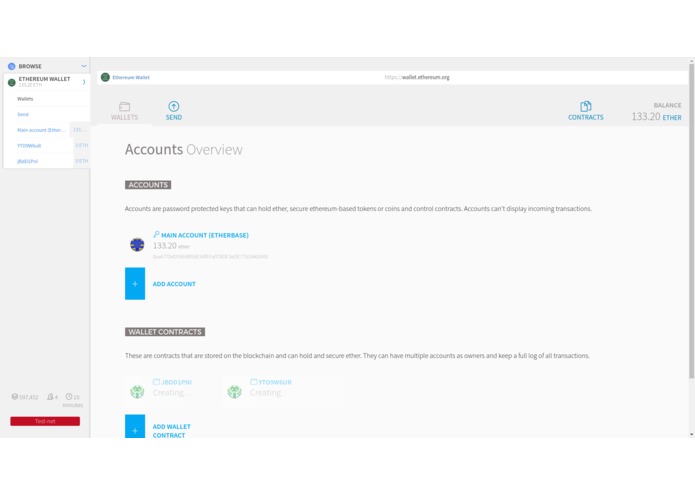Click the scrollbar down arrow

pos(691,435)
